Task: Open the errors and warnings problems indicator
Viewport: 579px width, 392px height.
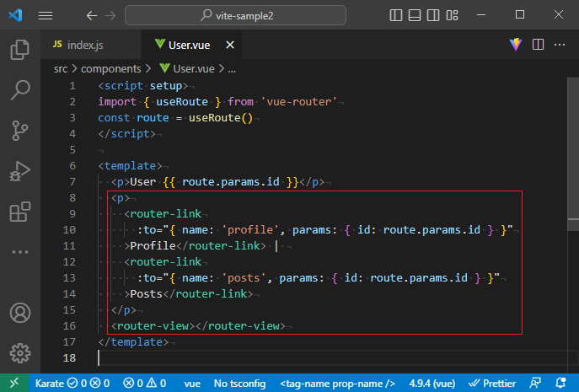Action: (x=144, y=383)
